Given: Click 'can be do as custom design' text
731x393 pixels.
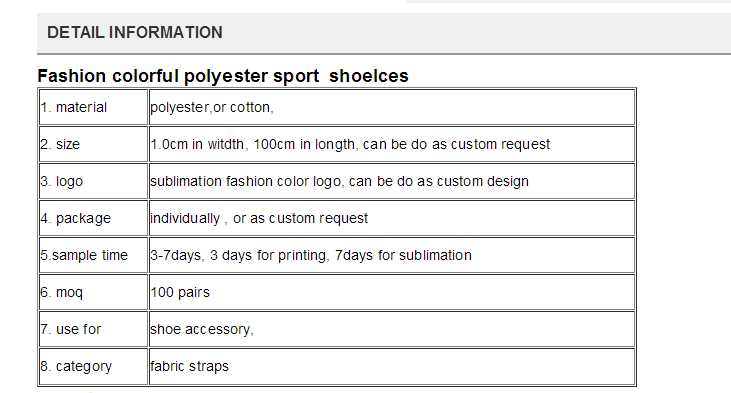Looking at the screenshot, I should (439, 181).
